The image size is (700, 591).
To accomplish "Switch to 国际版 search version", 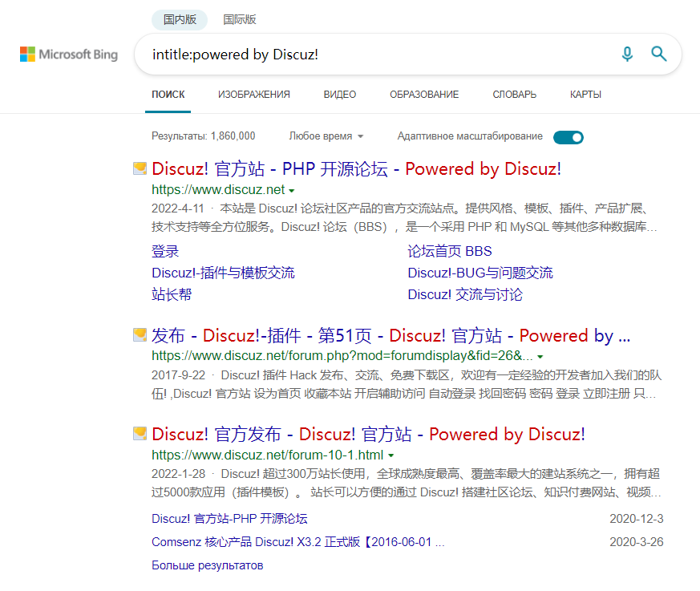I will pos(240,19).
